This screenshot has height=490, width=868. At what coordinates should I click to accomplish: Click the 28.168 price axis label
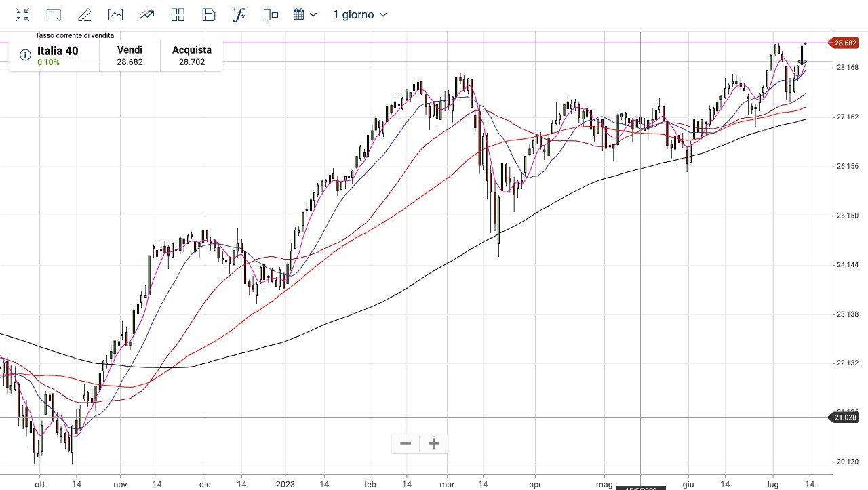848,68
